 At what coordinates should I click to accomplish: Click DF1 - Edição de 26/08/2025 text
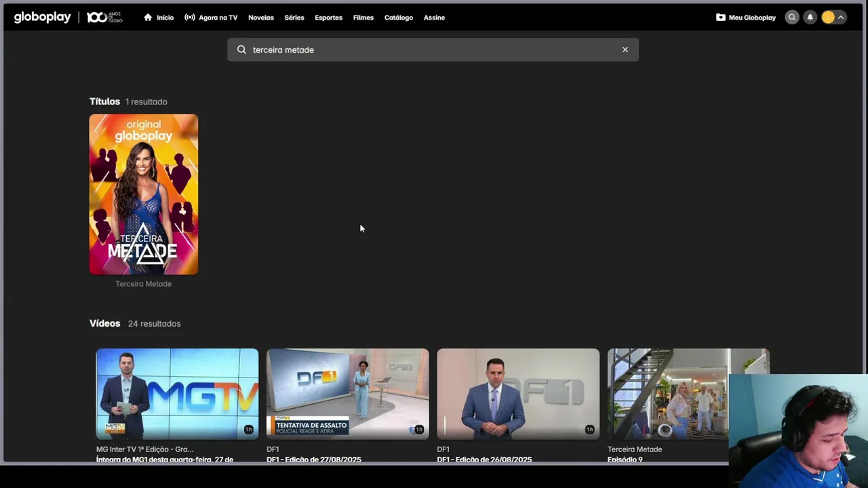click(485, 460)
